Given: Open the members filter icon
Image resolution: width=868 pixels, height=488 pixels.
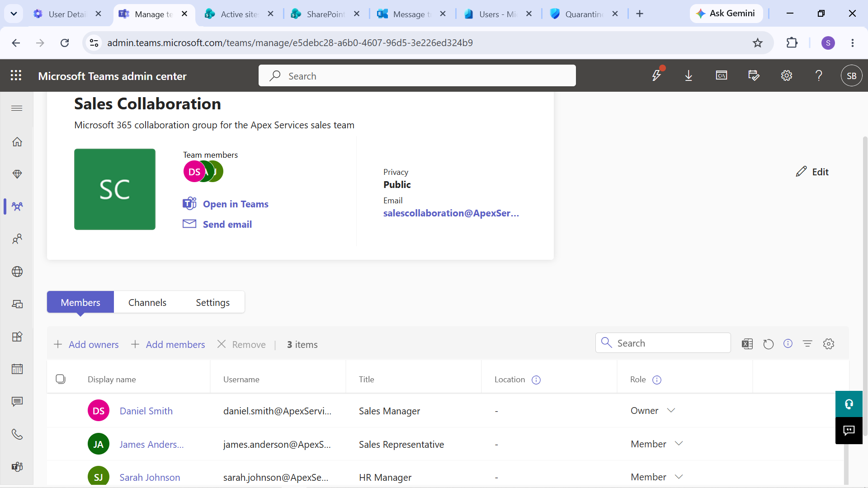Looking at the screenshot, I should pyautogui.click(x=807, y=344).
